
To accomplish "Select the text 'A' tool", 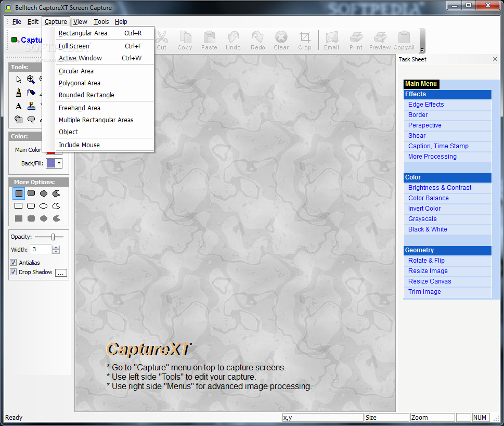I will coord(19,107).
